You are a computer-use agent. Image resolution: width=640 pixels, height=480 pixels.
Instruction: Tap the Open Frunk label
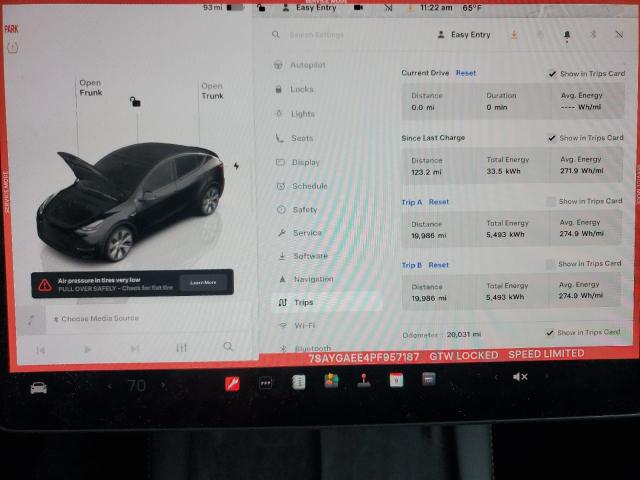pyautogui.click(x=91, y=88)
